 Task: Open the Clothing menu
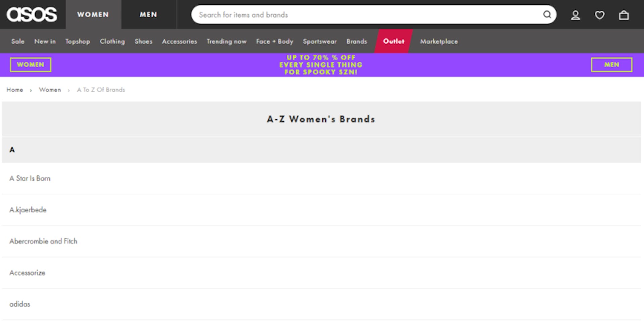click(x=112, y=41)
